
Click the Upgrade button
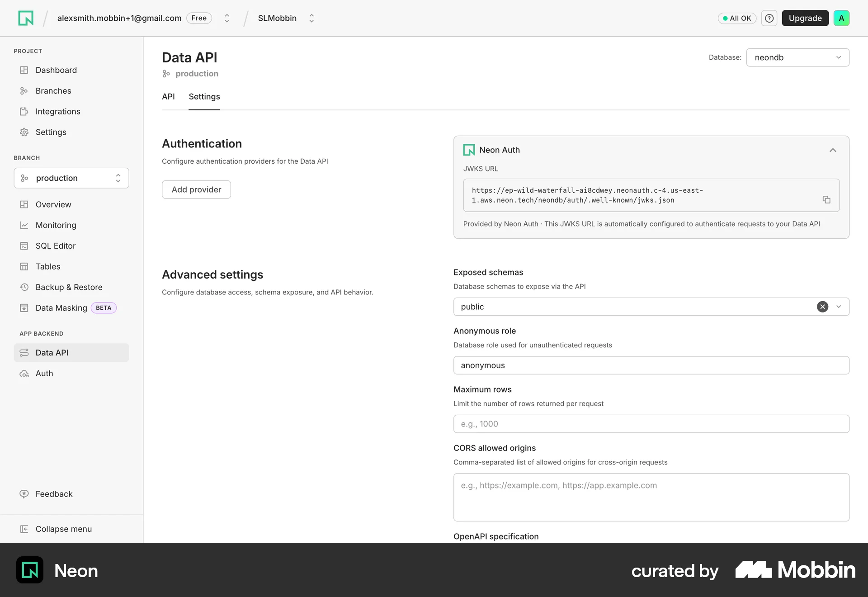[x=805, y=18]
